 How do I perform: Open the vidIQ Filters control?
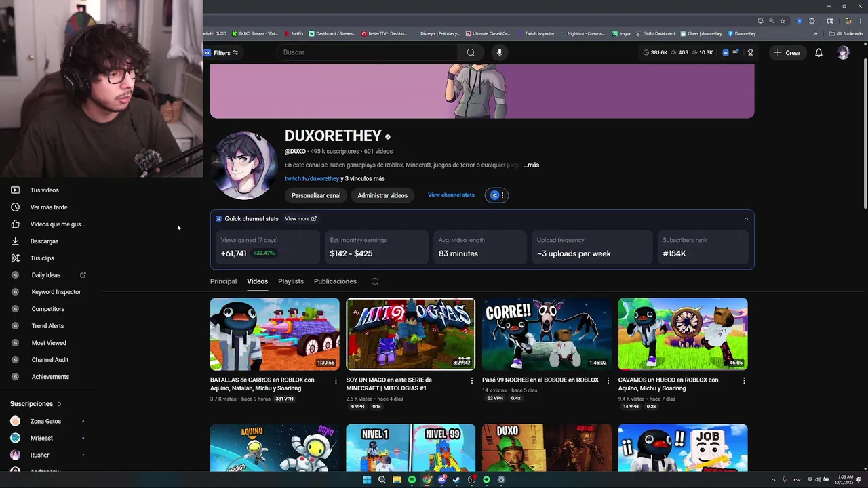pos(222,53)
